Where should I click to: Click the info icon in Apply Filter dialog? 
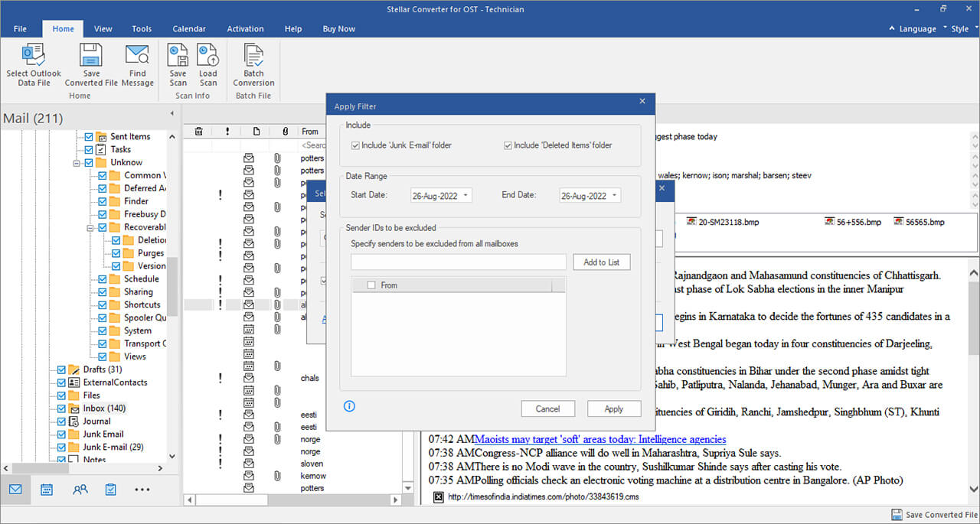350,406
